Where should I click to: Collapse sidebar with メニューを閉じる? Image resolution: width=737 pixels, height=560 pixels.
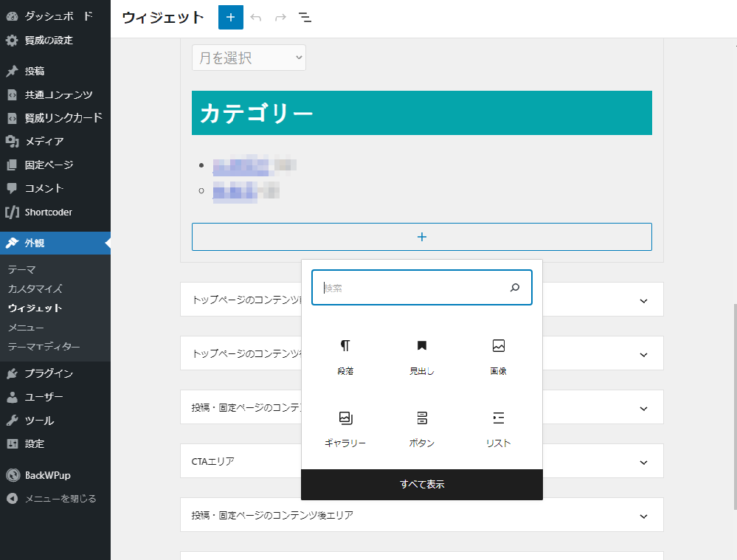pos(55,499)
